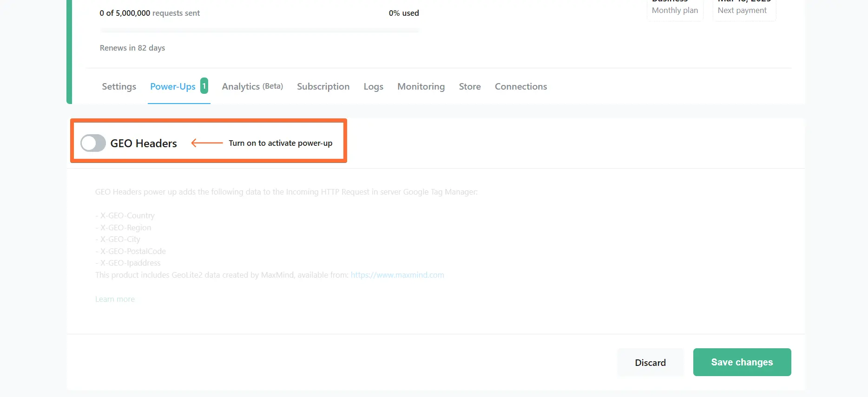View the Monitoring tab

click(x=421, y=86)
